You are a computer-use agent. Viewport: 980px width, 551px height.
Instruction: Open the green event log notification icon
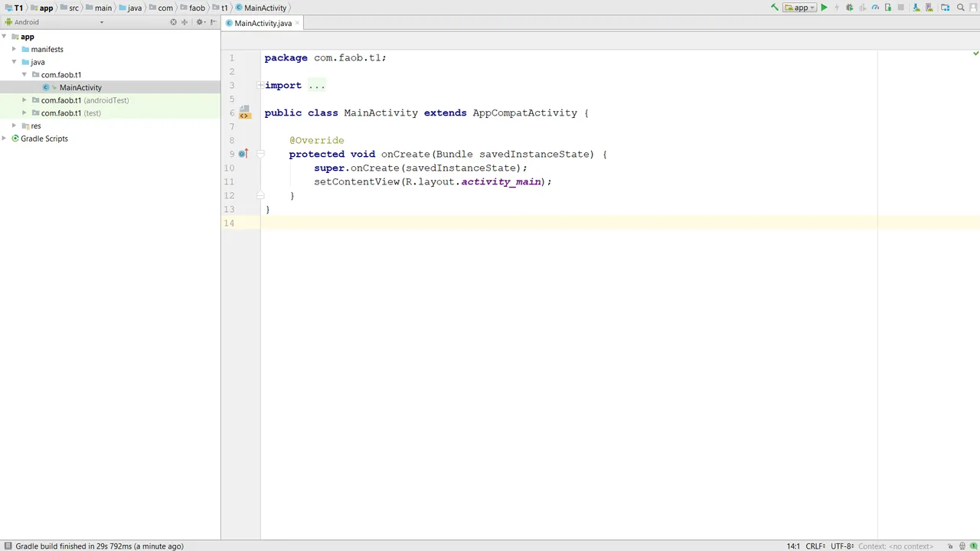click(x=974, y=546)
